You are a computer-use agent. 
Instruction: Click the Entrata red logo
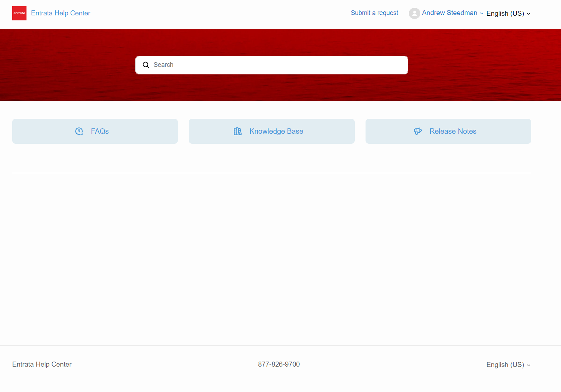[x=19, y=13]
